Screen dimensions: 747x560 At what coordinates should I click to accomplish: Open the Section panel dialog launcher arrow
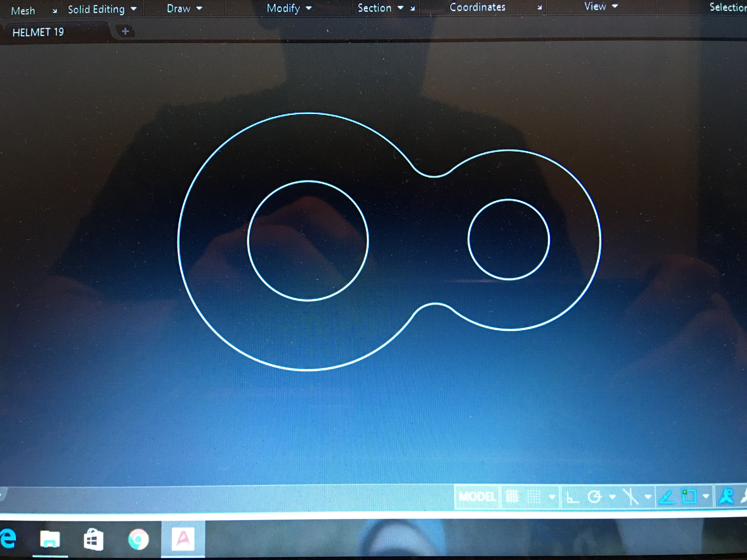pos(412,9)
